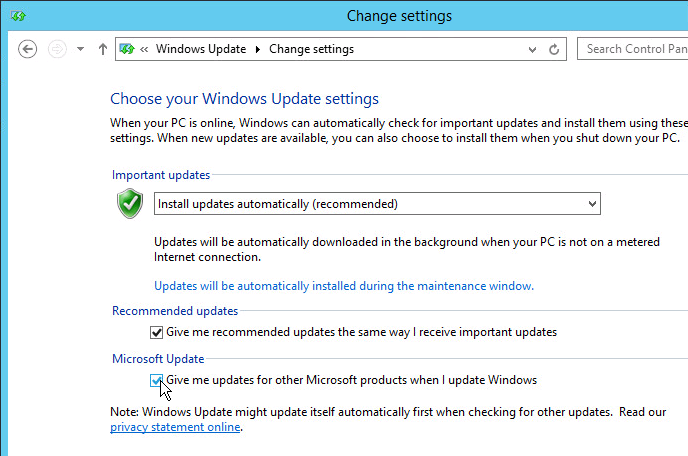Click the refresh button in address bar

pyautogui.click(x=554, y=49)
